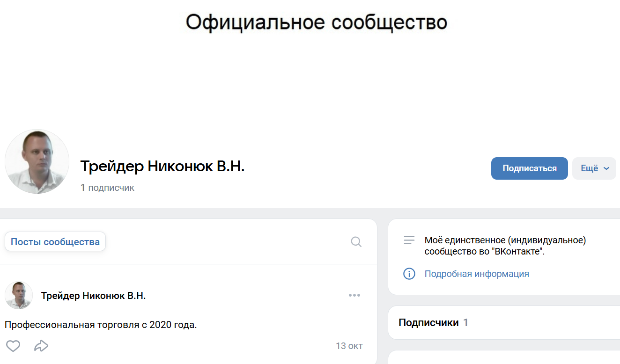The image size is (620, 364).
Task: Open the post options ellipsis icon
Action: [354, 295]
